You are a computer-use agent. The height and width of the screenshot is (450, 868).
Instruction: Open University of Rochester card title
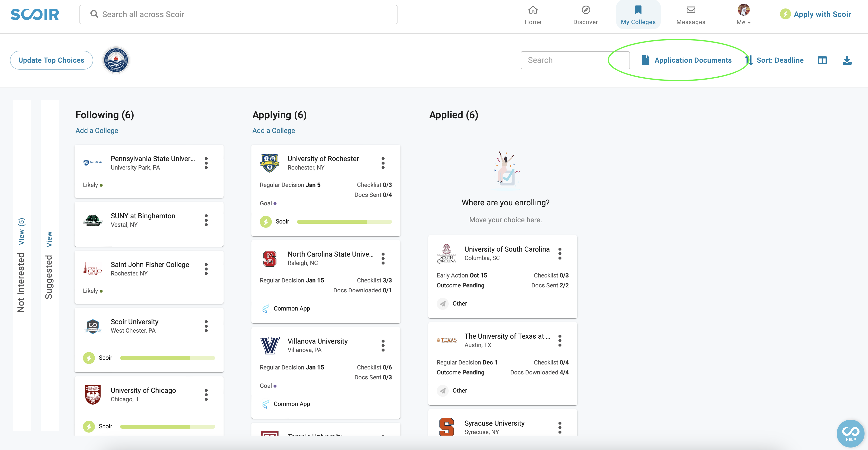click(x=323, y=159)
